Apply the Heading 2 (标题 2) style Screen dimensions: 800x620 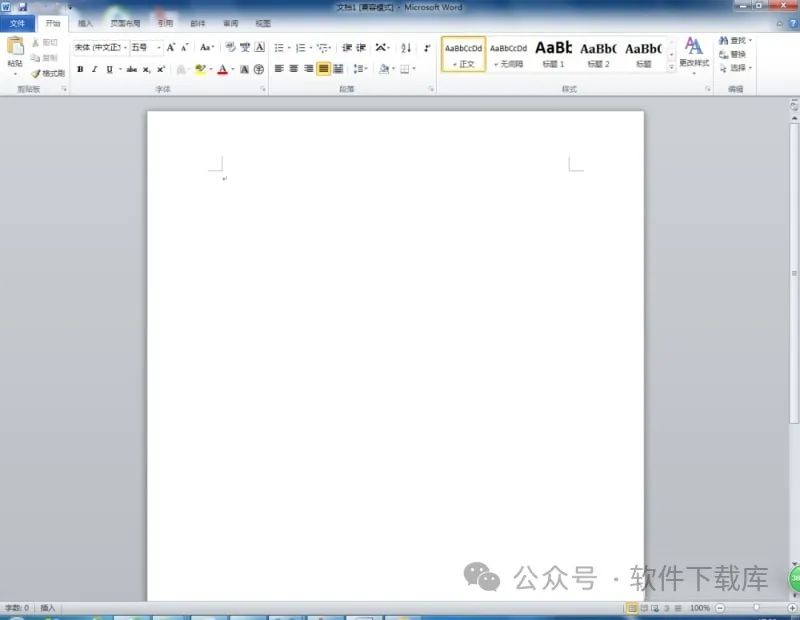point(598,54)
